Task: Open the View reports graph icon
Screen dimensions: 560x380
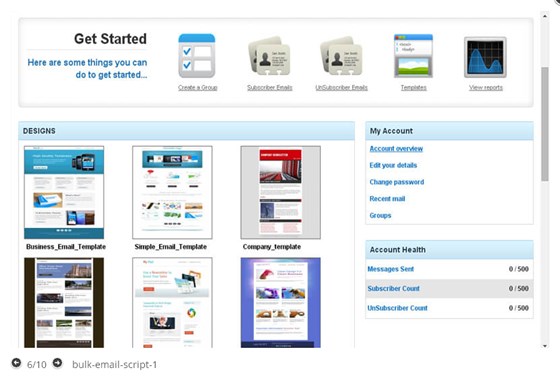Action: (x=485, y=57)
